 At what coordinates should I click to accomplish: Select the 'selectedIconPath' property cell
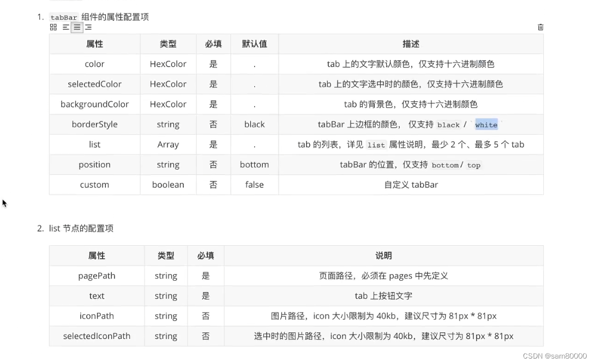(x=97, y=336)
